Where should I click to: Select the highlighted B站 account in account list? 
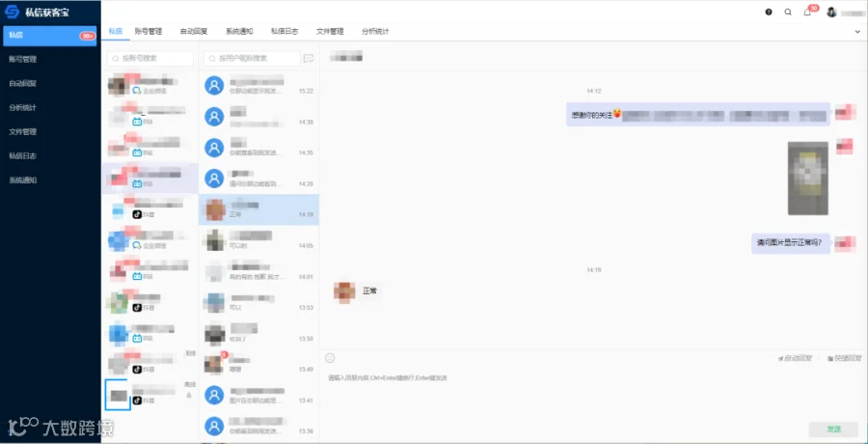150,178
